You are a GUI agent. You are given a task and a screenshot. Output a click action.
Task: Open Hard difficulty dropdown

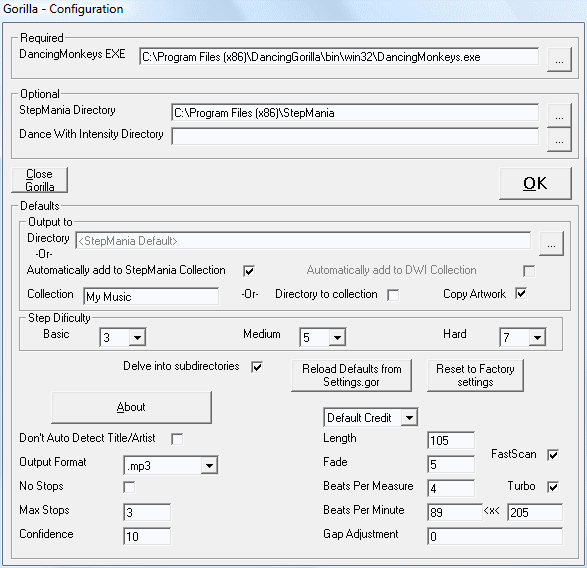tap(537, 337)
